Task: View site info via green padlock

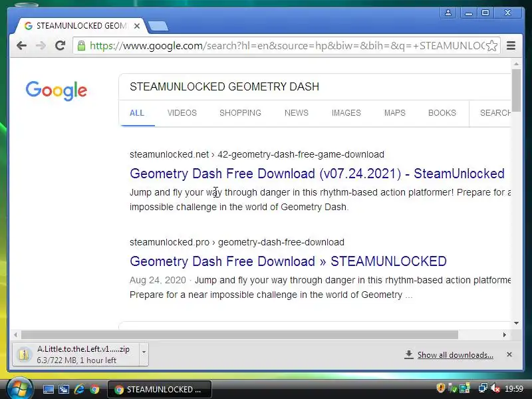Action: coord(81,45)
